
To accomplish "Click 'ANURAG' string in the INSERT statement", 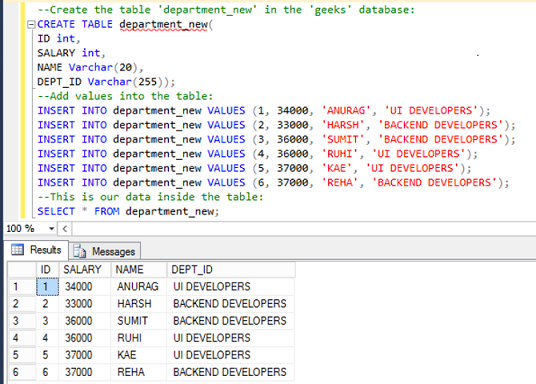I will tap(346, 110).
